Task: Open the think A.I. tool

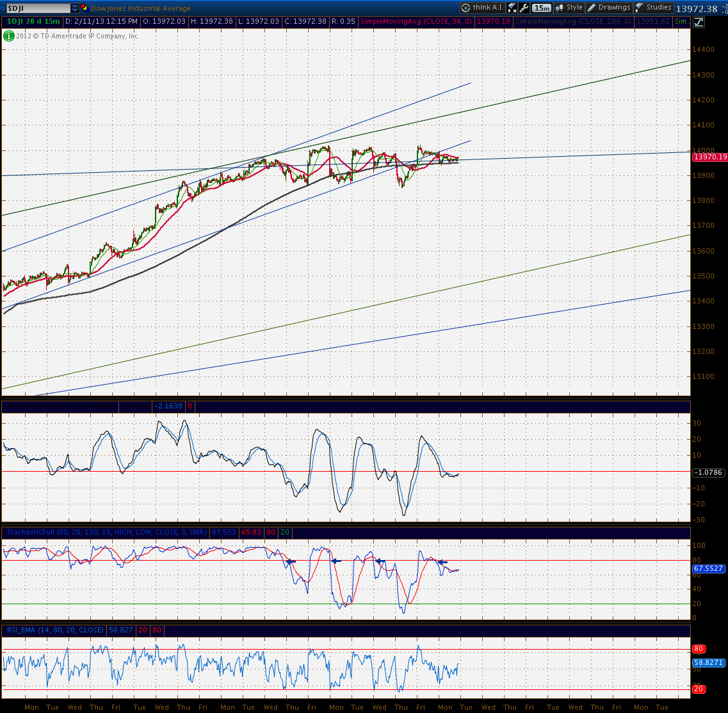Action: (x=482, y=8)
